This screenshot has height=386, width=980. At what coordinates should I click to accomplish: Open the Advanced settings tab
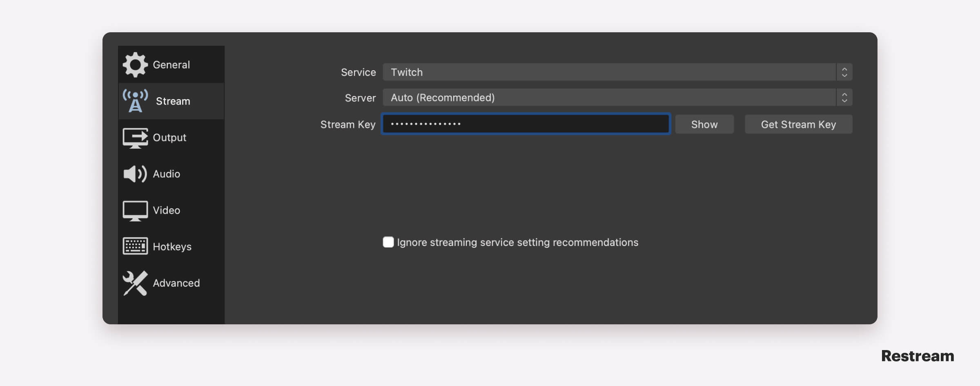176,283
